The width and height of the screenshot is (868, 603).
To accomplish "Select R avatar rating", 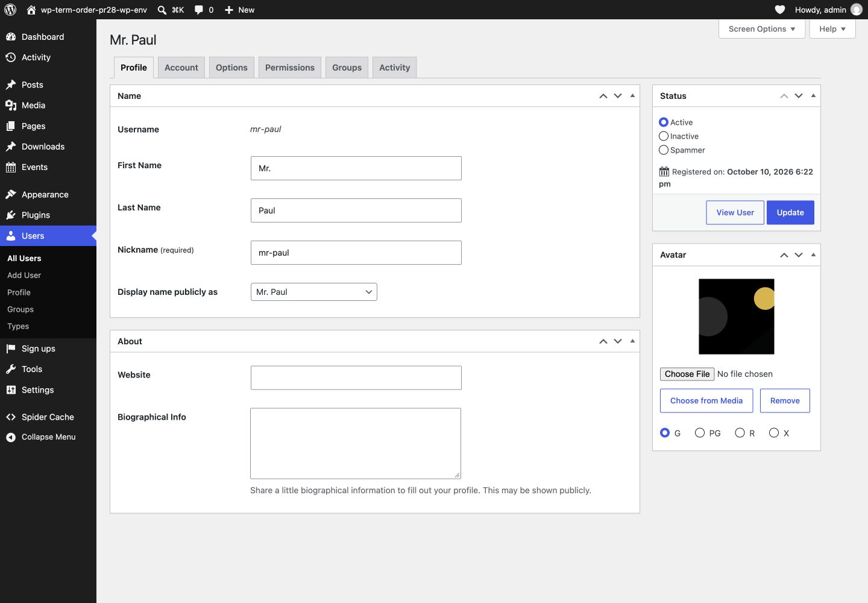I will pyautogui.click(x=740, y=433).
